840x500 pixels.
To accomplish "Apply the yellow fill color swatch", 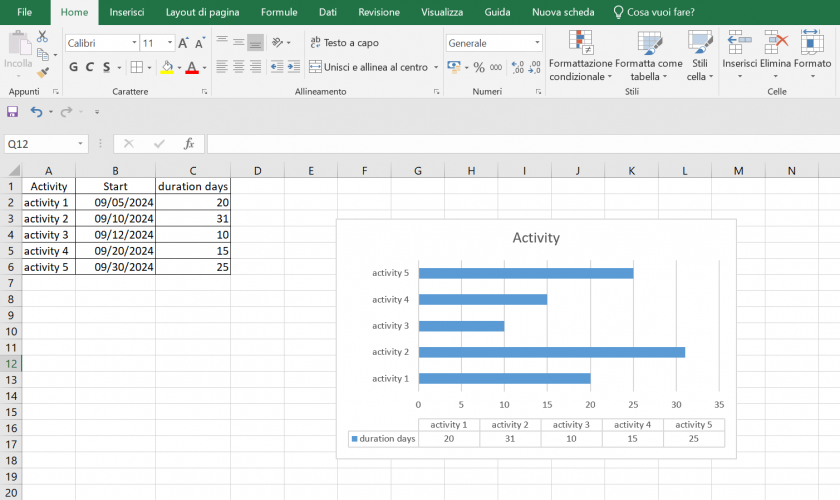I will click(166, 67).
